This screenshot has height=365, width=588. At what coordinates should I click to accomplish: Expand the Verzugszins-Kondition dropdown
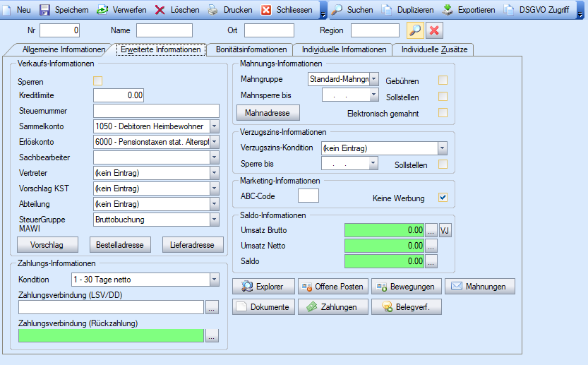441,148
